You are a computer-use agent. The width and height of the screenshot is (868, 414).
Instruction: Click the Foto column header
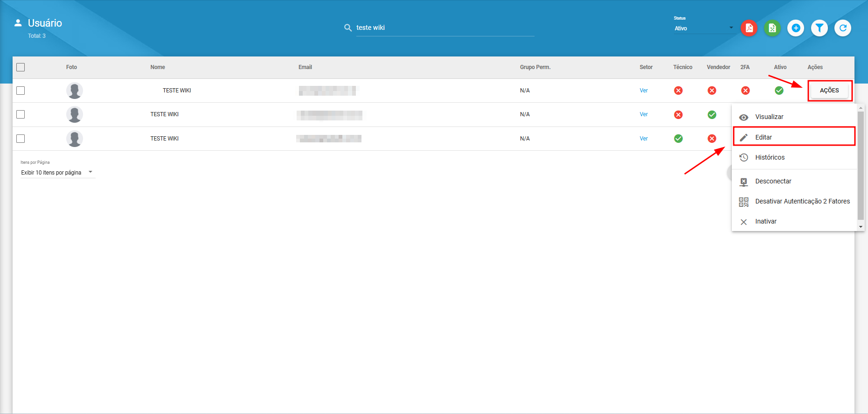coord(71,67)
